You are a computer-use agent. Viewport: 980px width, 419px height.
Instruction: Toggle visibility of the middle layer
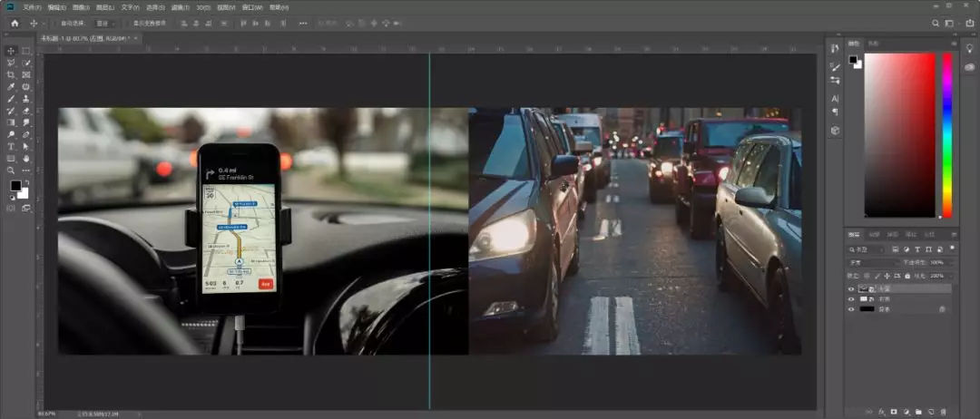click(851, 298)
